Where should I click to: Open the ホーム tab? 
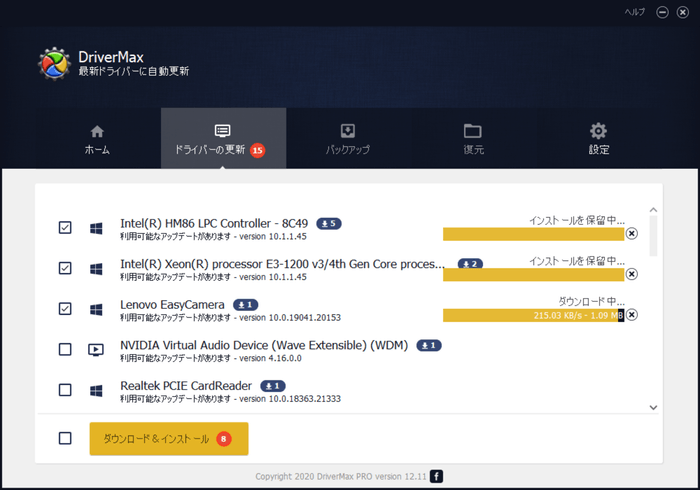pyautogui.click(x=97, y=140)
